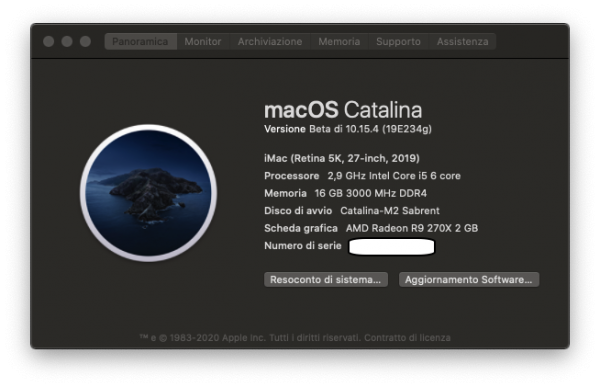The height and width of the screenshot is (387, 600).
Task: Open the Supporto tab
Action: (398, 41)
